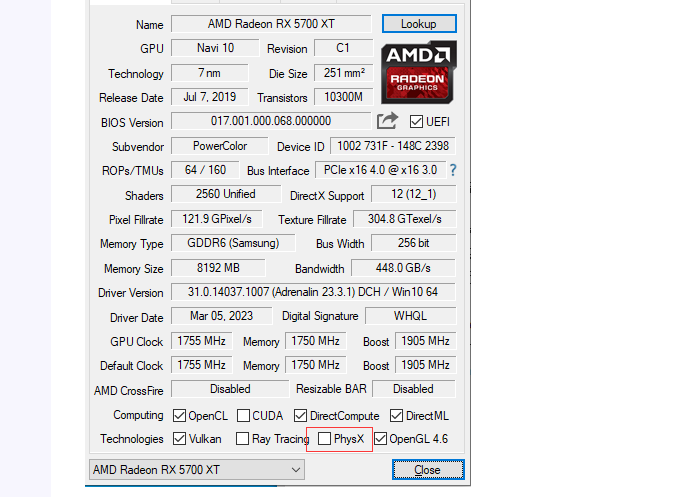This screenshot has height=497, width=694.
Task: Click the Resizable BAR value Disabled
Action: point(414,389)
